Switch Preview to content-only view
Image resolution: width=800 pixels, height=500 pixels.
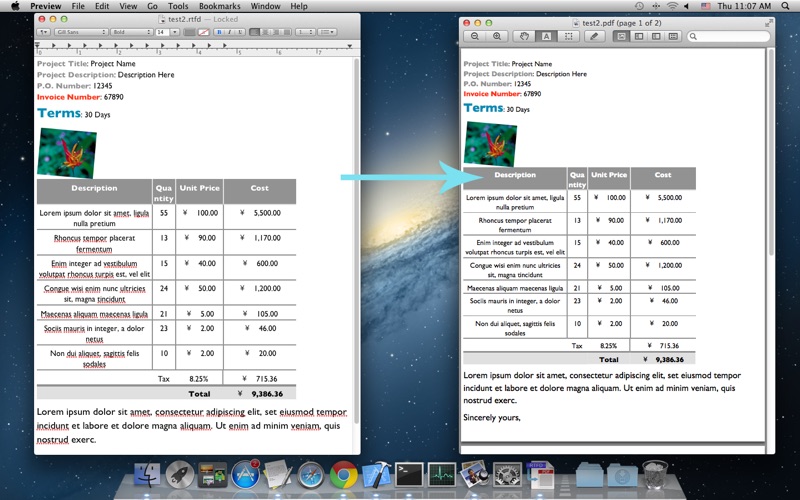click(621, 36)
